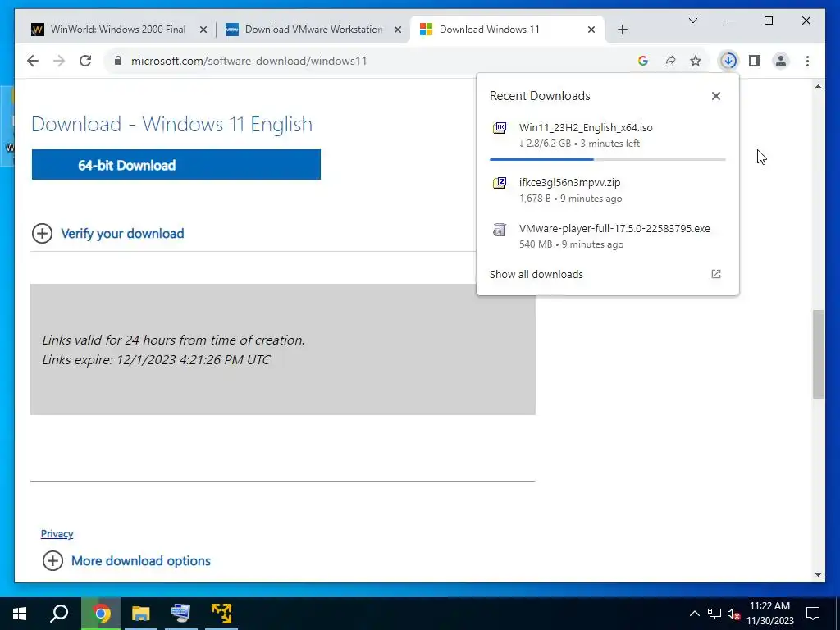Click the page vertical scrollbar thumb
Image resolution: width=840 pixels, height=630 pixels.
(818, 354)
